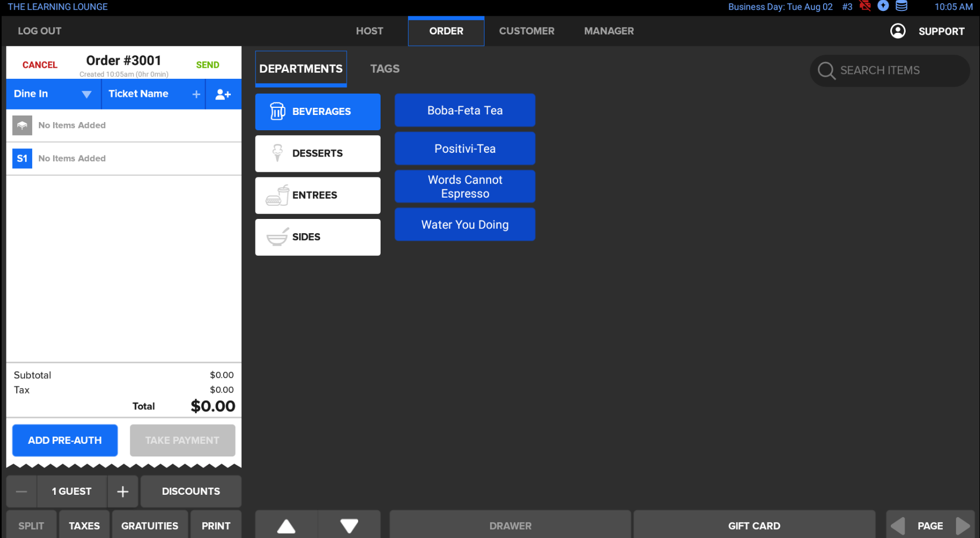Click the Search Items field

pos(890,71)
